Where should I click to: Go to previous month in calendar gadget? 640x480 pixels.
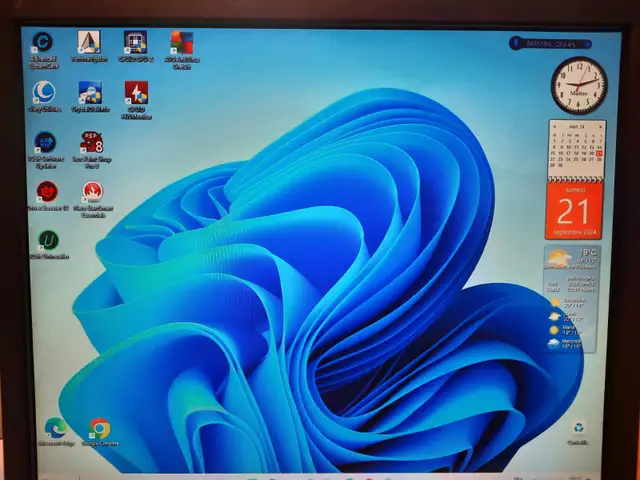point(555,127)
